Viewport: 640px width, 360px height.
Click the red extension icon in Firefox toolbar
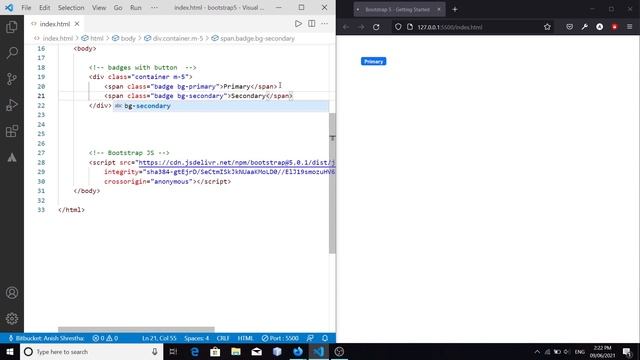point(614,27)
